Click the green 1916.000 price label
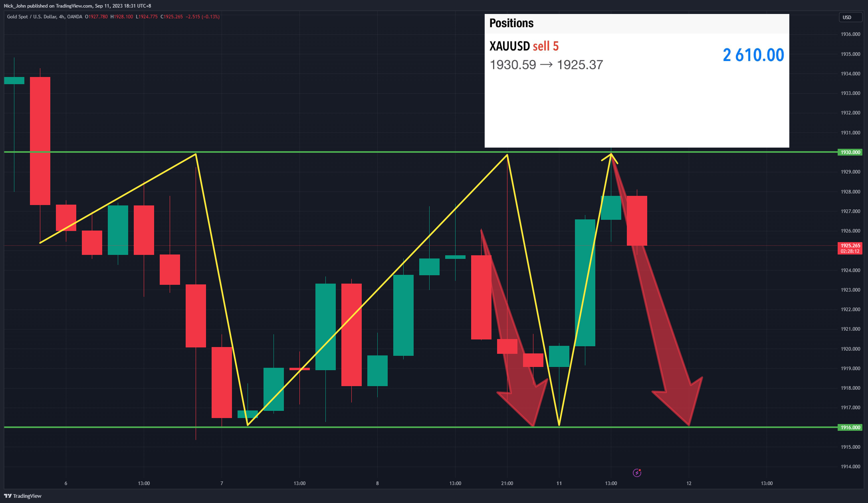The height and width of the screenshot is (503, 868). click(x=850, y=428)
